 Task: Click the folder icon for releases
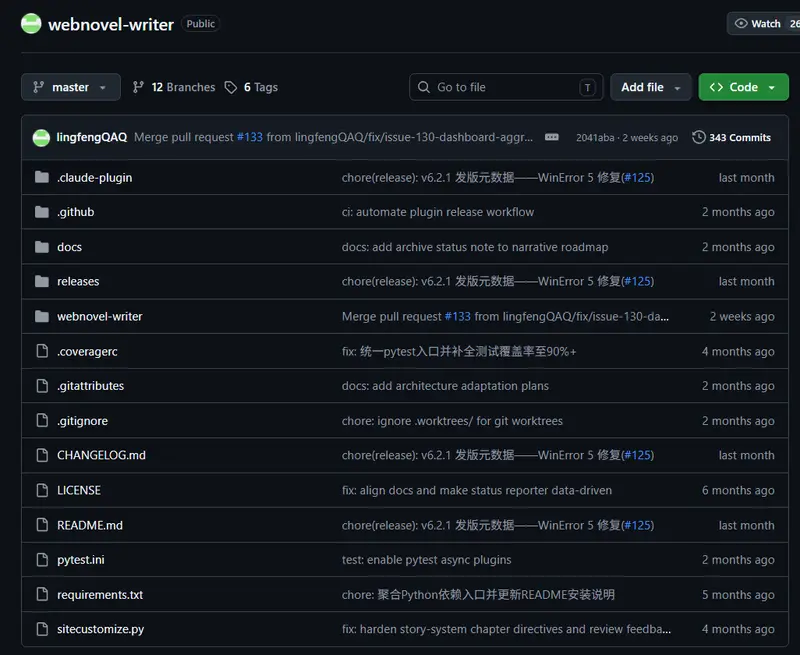pos(42,281)
